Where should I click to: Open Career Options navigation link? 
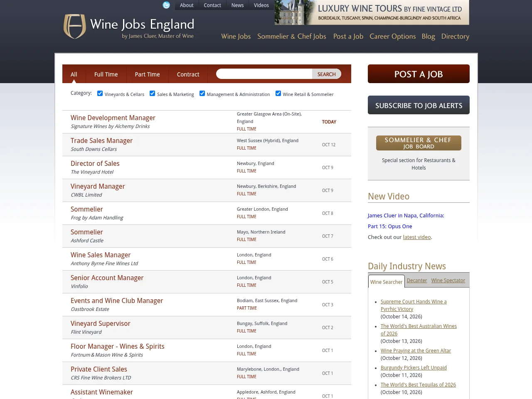[393, 36]
